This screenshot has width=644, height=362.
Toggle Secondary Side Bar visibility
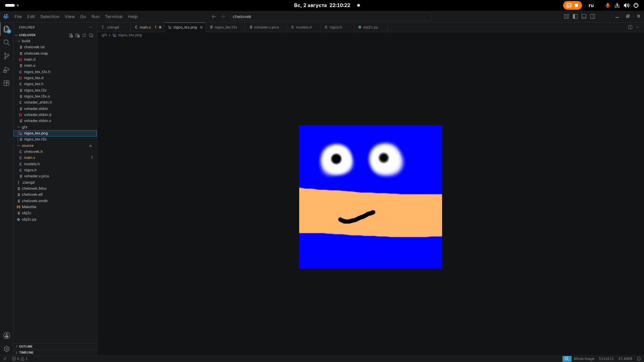tap(593, 16)
